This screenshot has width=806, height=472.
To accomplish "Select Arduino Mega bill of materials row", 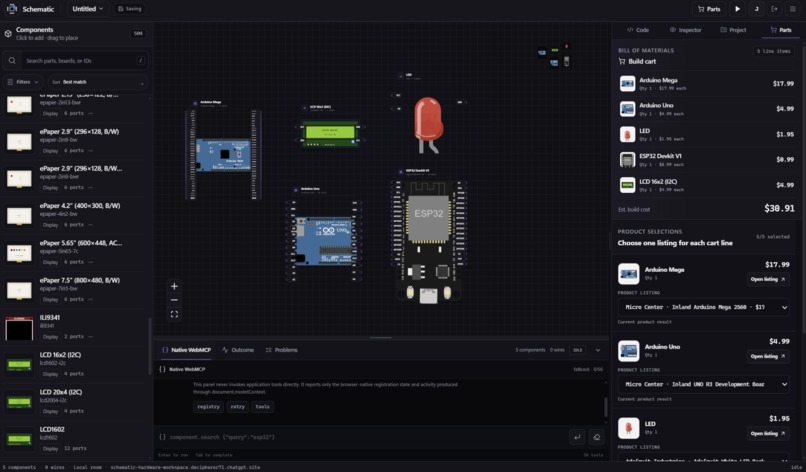I will (706, 83).
